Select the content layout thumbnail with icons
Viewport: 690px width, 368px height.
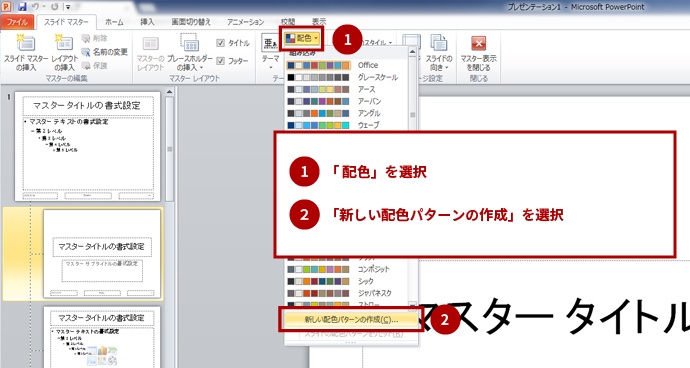(x=102, y=337)
